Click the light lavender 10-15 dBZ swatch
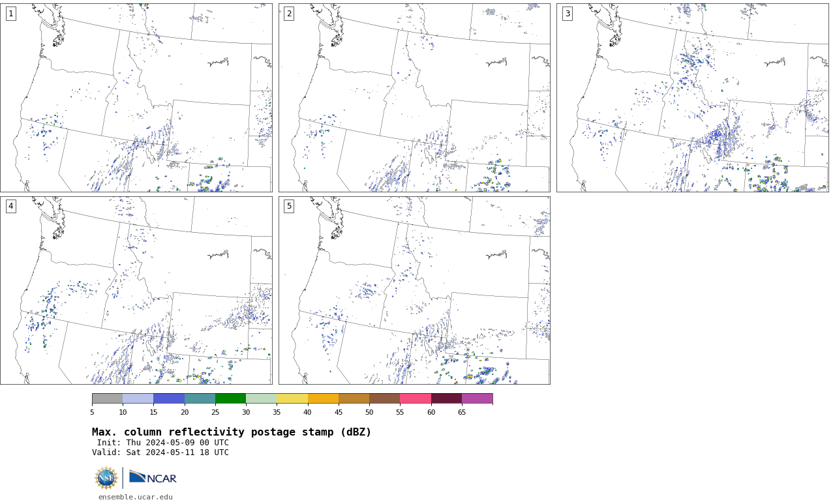 click(138, 398)
